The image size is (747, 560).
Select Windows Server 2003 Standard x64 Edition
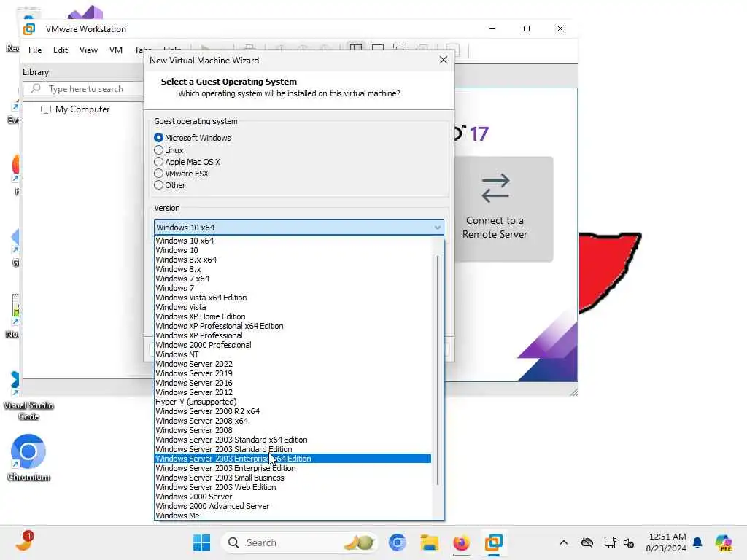click(293, 440)
